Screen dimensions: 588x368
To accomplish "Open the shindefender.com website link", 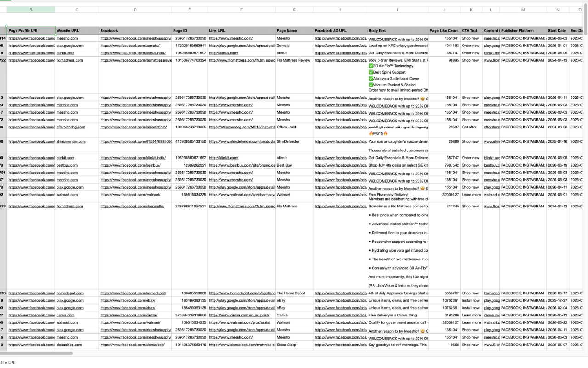I will coord(71,142).
